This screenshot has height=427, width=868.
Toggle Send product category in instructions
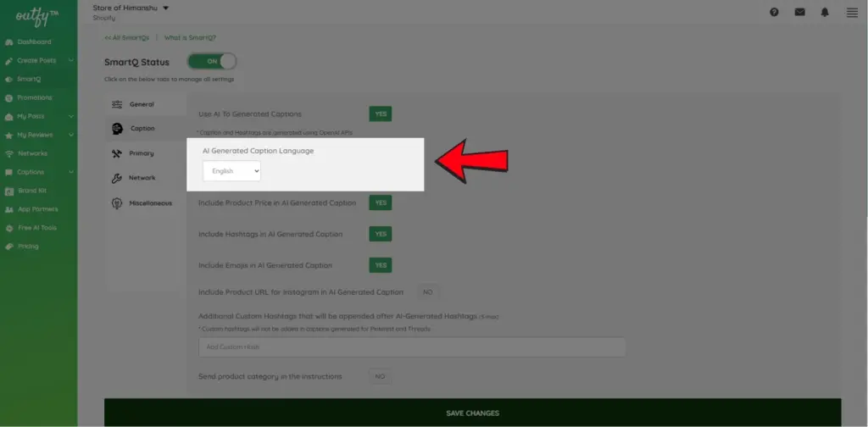380,376
